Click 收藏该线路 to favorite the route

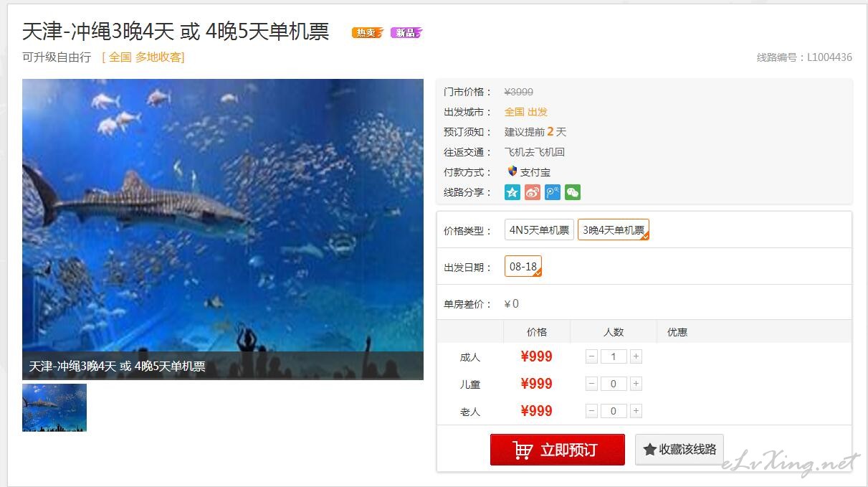679,450
